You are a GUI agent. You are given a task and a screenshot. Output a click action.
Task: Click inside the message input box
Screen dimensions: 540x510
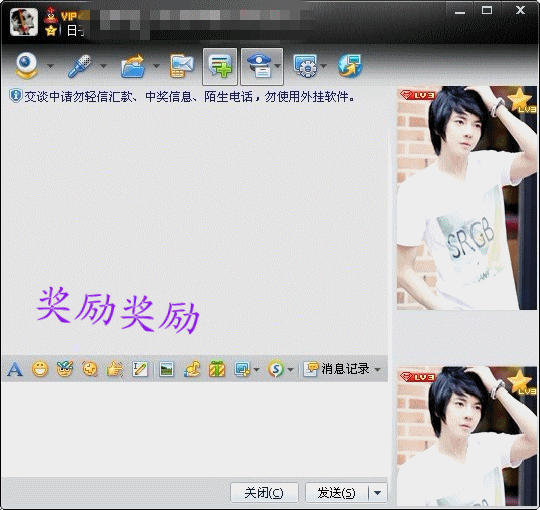(195, 429)
